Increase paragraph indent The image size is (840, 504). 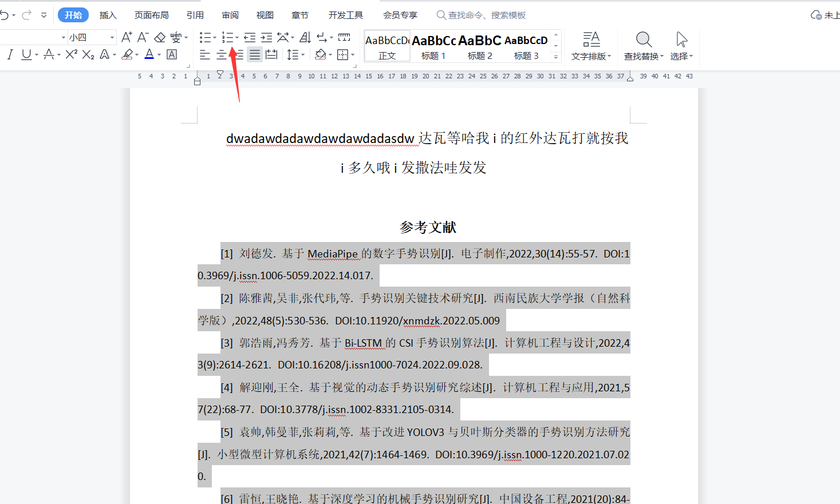point(266,37)
